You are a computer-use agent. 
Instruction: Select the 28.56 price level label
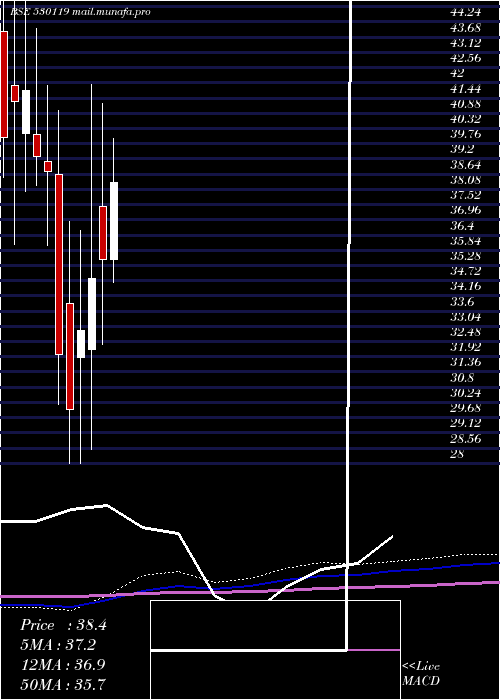[x=466, y=438]
